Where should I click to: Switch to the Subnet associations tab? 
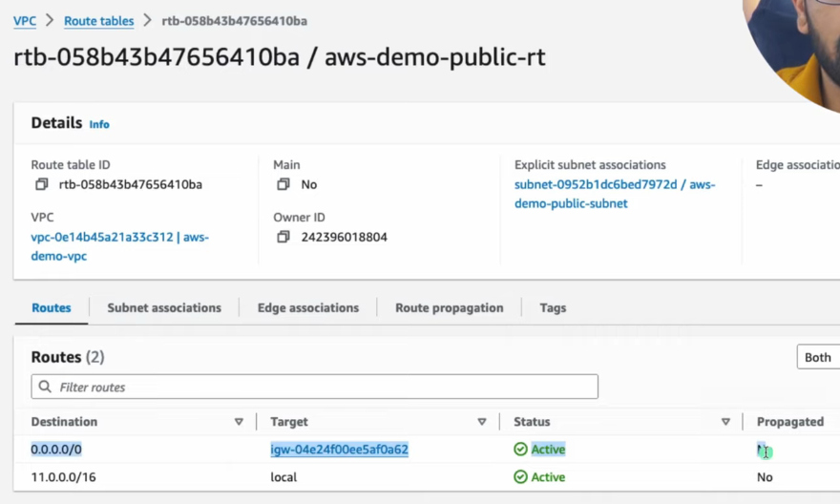pos(164,307)
